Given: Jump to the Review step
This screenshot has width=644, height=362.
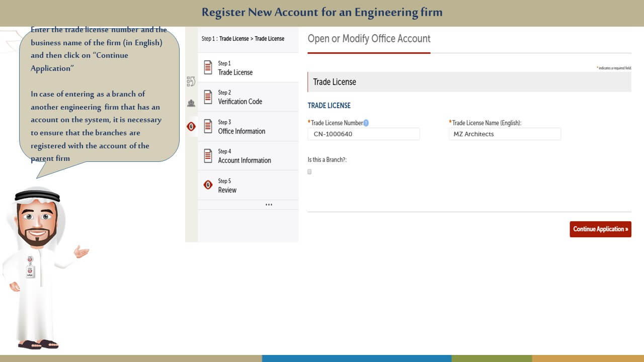Looking at the screenshot, I should coord(227,190).
